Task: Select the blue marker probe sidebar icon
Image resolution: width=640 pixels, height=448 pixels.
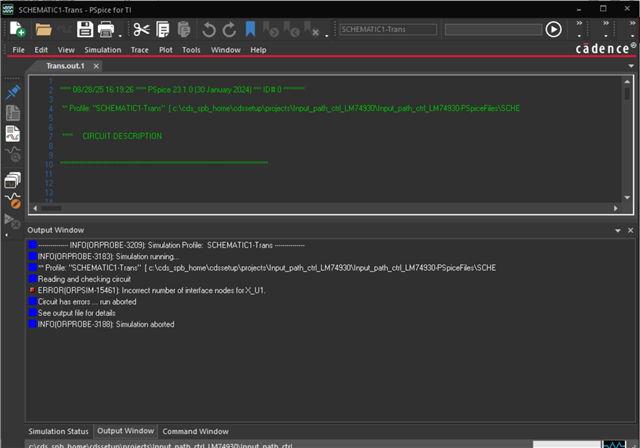Action: 13,92
